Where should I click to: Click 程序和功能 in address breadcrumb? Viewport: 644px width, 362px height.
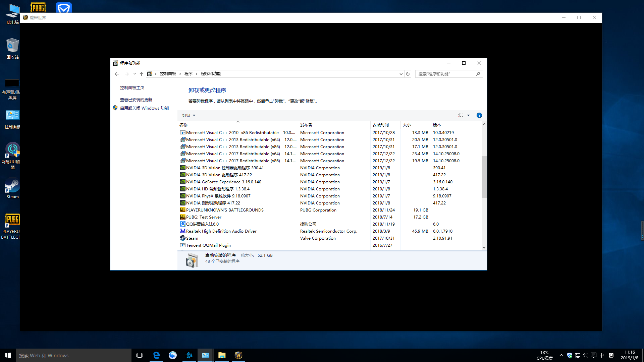pos(211,74)
